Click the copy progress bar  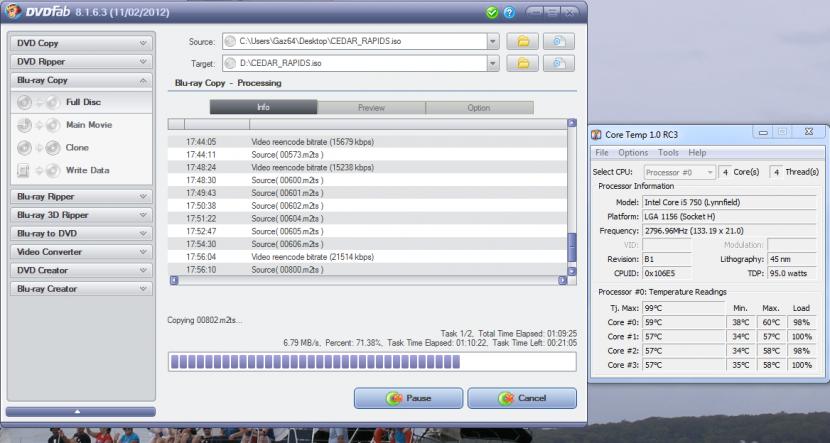click(372, 362)
